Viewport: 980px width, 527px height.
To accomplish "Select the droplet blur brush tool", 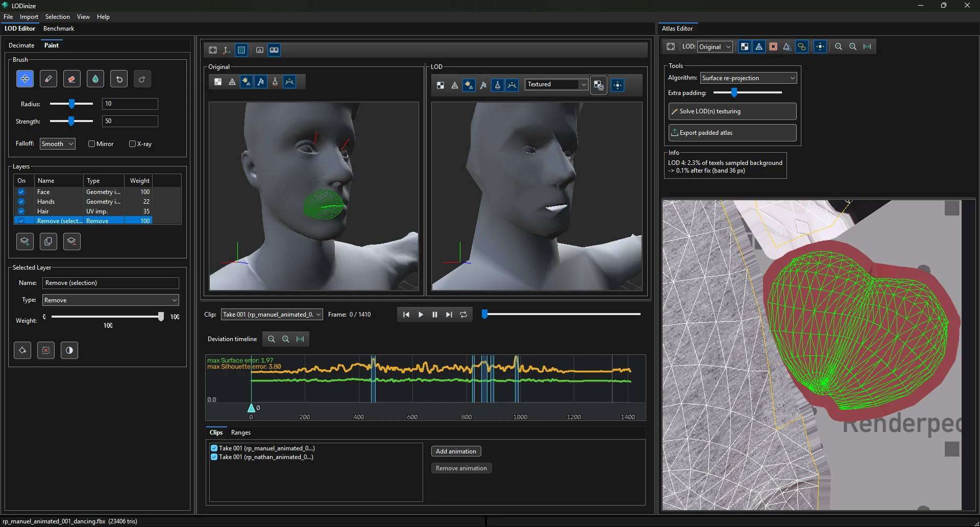I will pos(95,79).
